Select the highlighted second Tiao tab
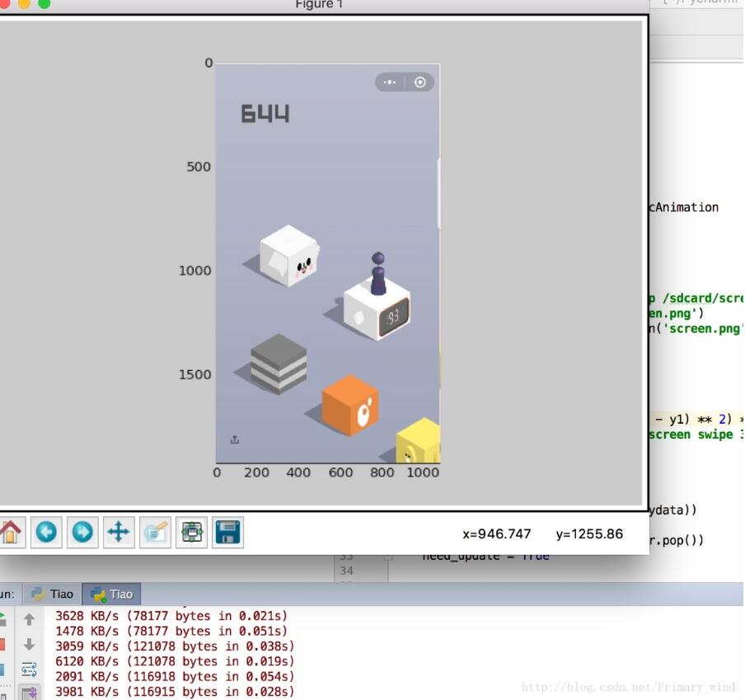Viewport: 745px width, 700px height. coord(111,594)
